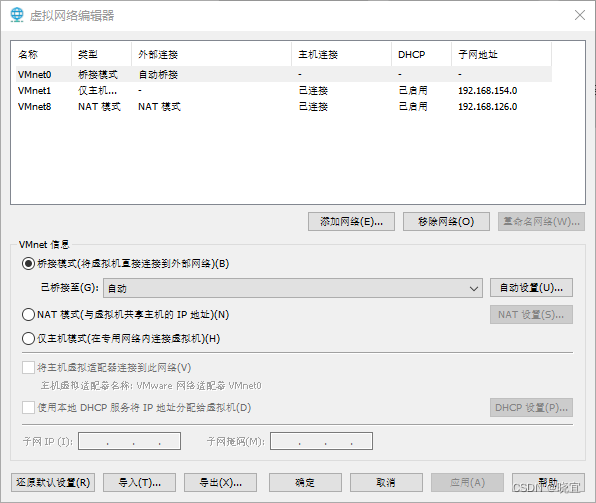
Task: Toggle connect host virtual adapter checkbox (V)
Action: (29, 368)
